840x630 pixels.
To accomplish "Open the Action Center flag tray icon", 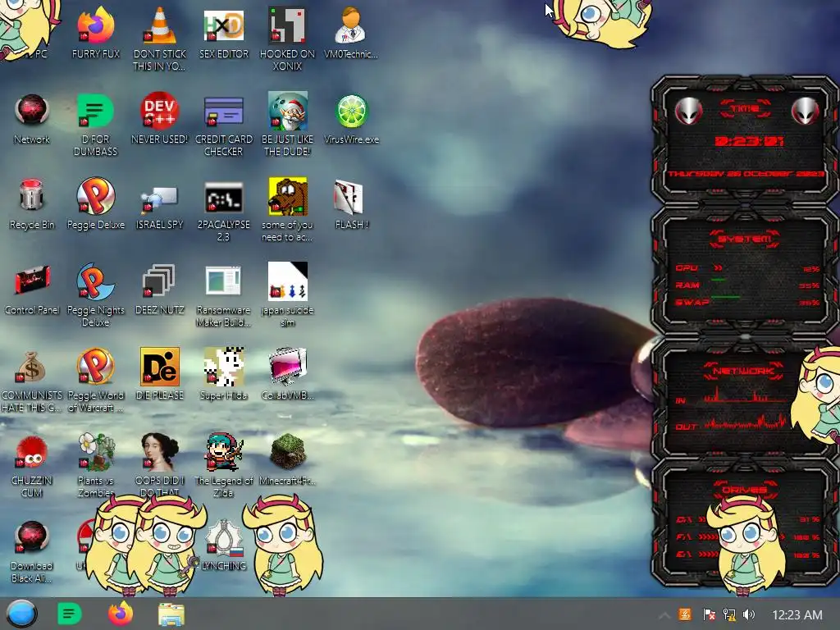I will pos(709,614).
